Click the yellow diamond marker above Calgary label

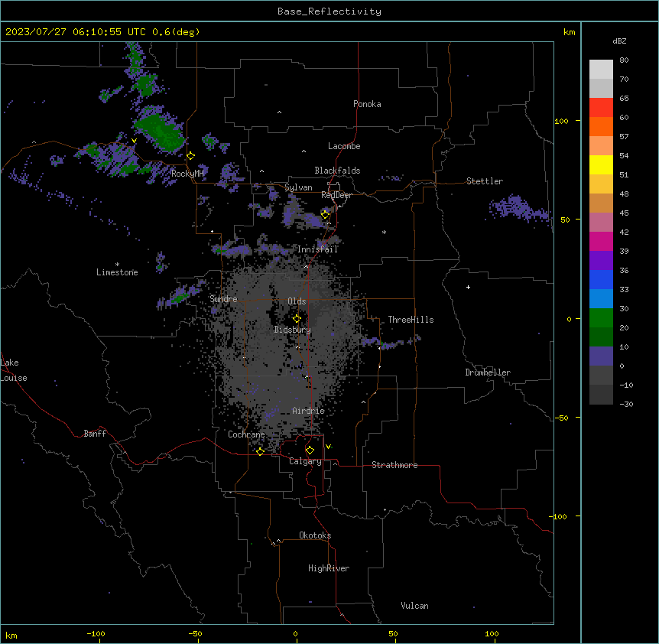pyautogui.click(x=310, y=450)
